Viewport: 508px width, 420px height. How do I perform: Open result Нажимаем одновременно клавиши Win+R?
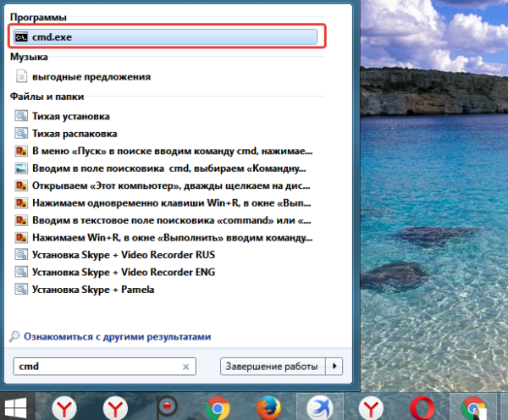point(163,203)
